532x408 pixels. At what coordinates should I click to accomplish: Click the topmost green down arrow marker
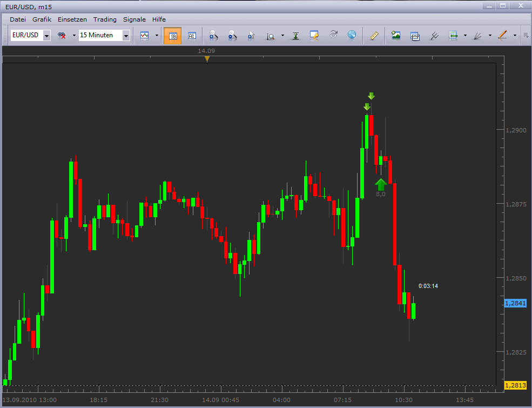coord(371,96)
